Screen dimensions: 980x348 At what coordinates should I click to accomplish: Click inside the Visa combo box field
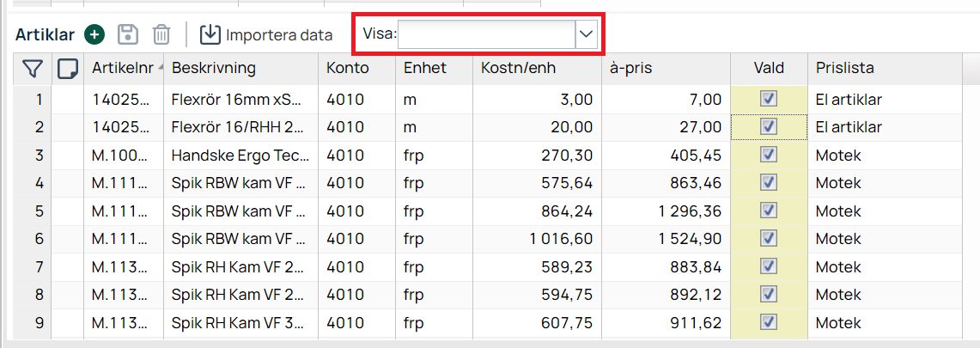tap(485, 34)
